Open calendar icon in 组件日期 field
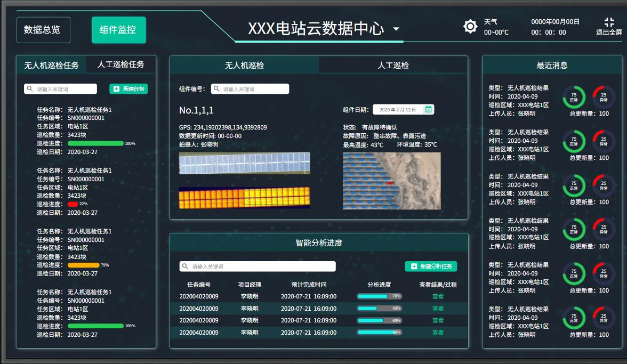Screen dimensions: 627x364 [x=428, y=109]
